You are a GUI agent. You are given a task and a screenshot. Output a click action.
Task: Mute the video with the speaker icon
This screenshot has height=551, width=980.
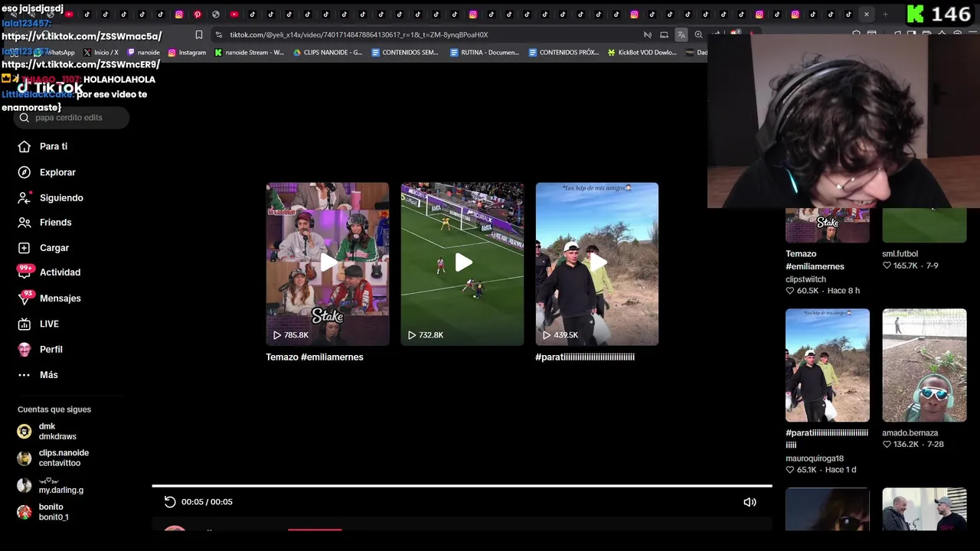pyautogui.click(x=750, y=502)
